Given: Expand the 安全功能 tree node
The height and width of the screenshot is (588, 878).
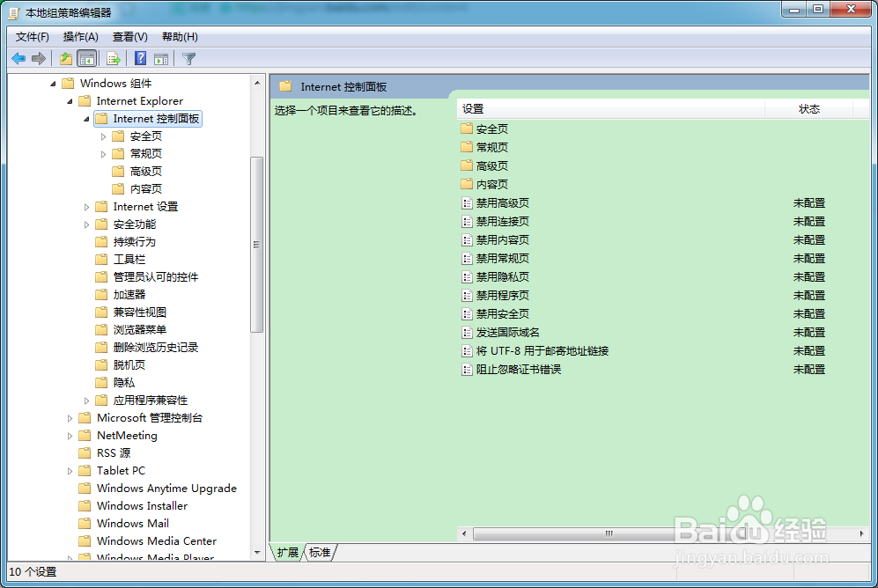Looking at the screenshot, I should point(87,224).
